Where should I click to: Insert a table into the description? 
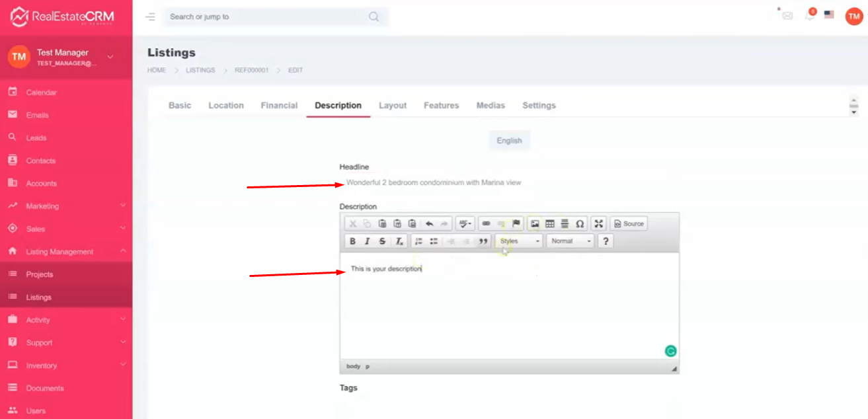[549, 224]
